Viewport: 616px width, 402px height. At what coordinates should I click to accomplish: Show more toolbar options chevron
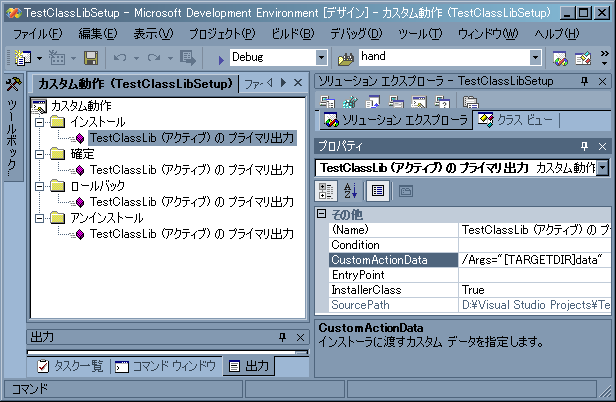coord(605,58)
